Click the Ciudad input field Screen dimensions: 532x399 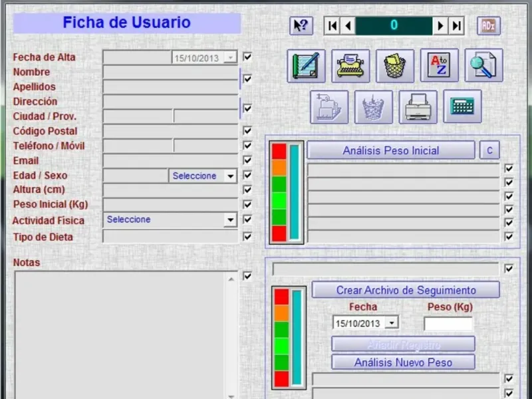(x=138, y=116)
